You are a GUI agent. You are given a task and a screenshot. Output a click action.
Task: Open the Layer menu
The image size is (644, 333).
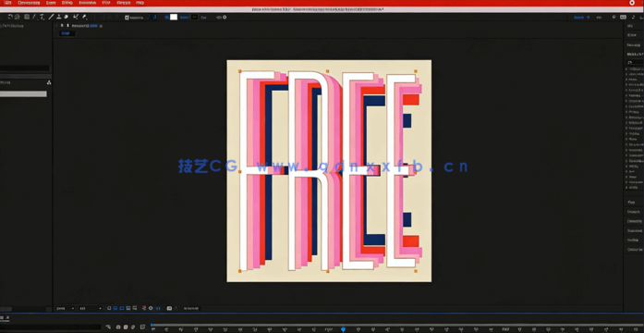(51, 3)
